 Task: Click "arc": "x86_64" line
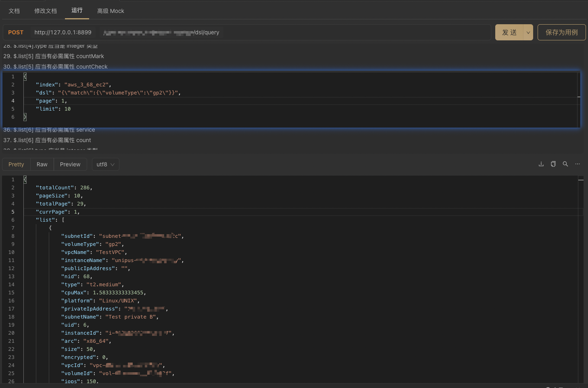(86, 341)
